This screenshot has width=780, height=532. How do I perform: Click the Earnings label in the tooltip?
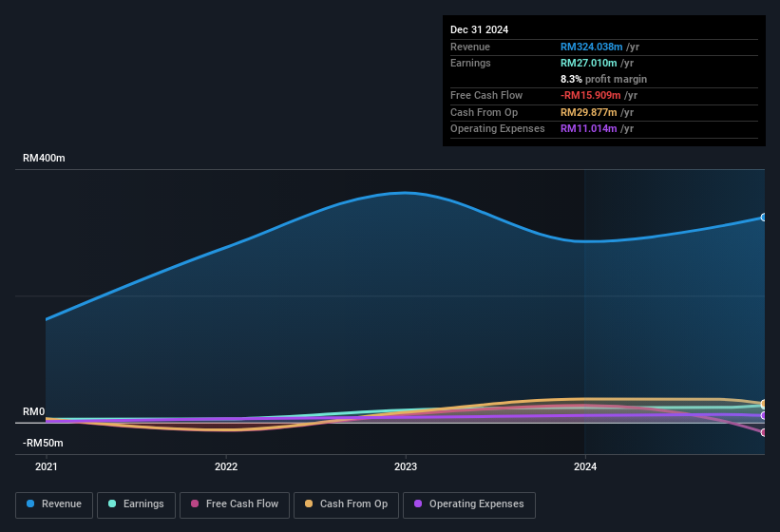tap(470, 63)
